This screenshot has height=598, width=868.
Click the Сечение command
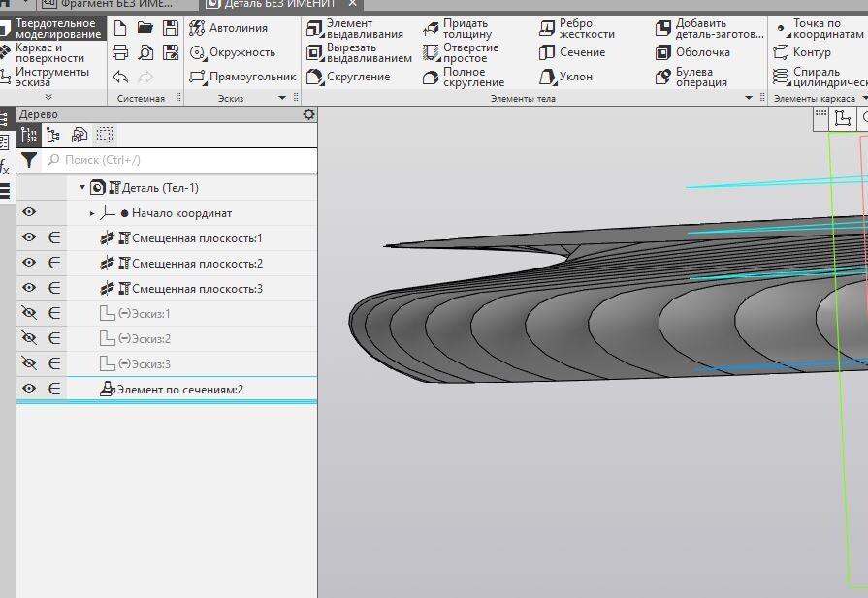(x=572, y=52)
